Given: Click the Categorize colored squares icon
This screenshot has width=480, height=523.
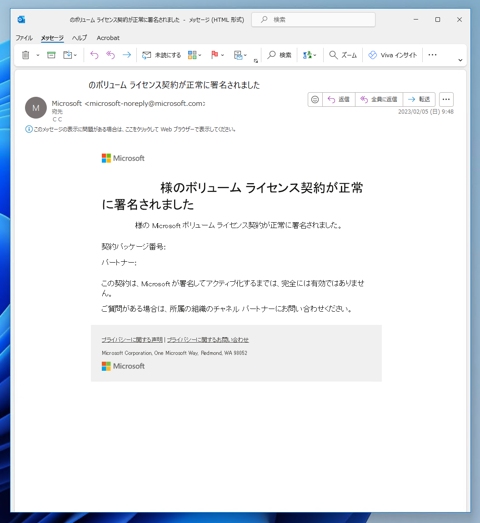Looking at the screenshot, I should (192, 55).
